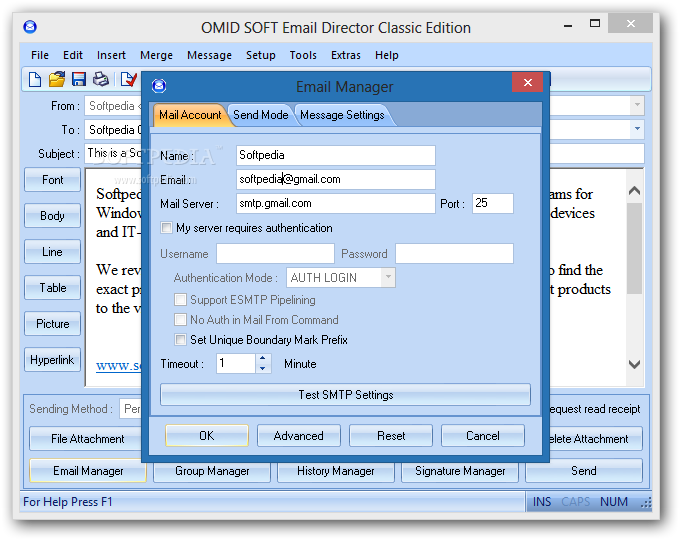
Task: Click the www hyperlink in message body
Action: point(119,365)
